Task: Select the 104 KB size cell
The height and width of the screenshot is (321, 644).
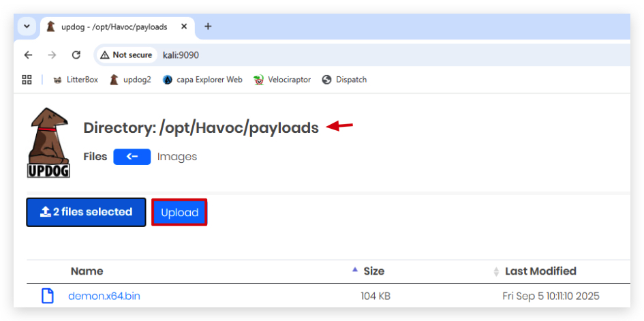Action: 375,296
